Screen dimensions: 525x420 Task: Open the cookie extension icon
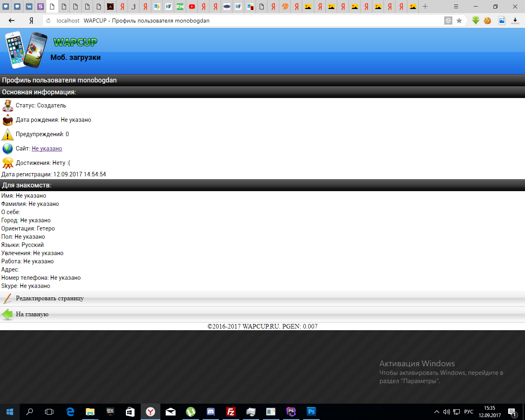click(x=487, y=21)
